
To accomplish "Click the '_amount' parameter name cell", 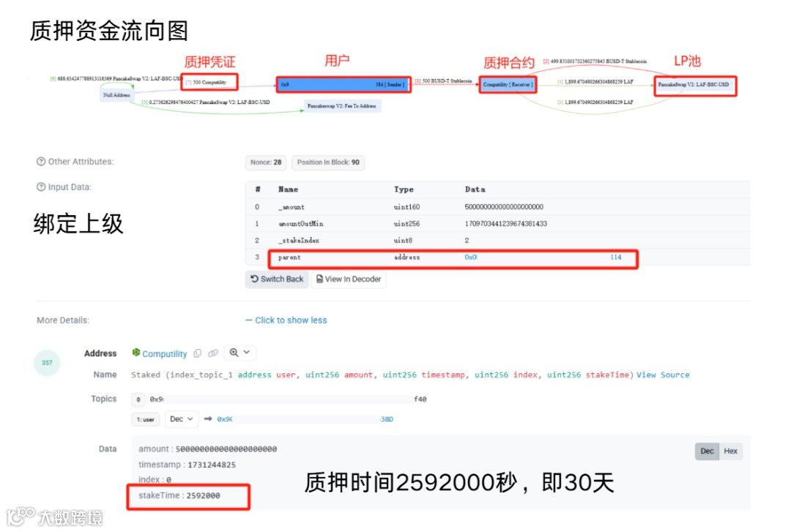I will [x=291, y=207].
